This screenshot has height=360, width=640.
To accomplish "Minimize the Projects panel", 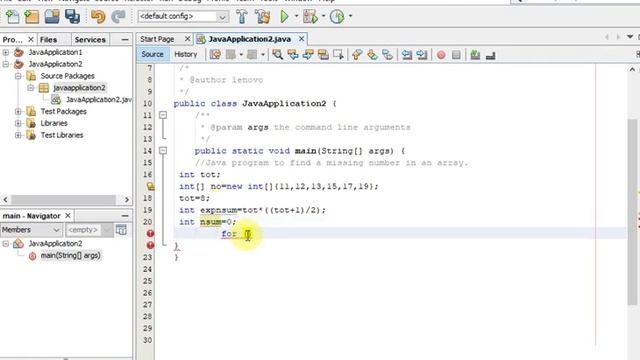I will [x=124, y=40].
